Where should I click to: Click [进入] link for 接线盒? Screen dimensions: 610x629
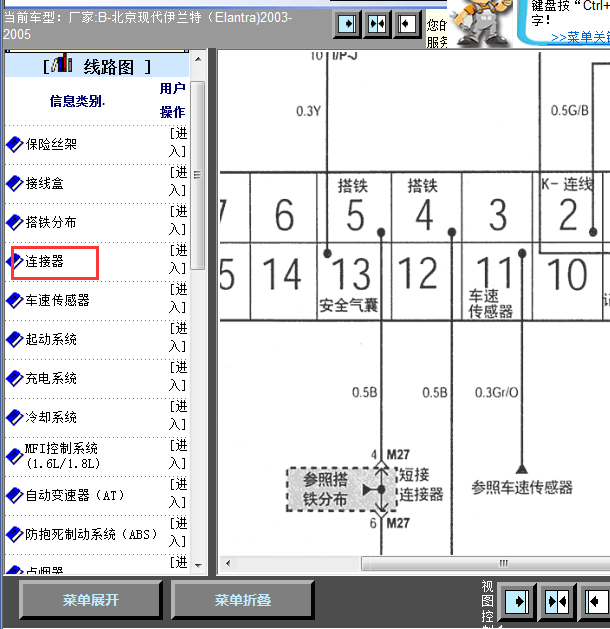pyautogui.click(x=178, y=181)
